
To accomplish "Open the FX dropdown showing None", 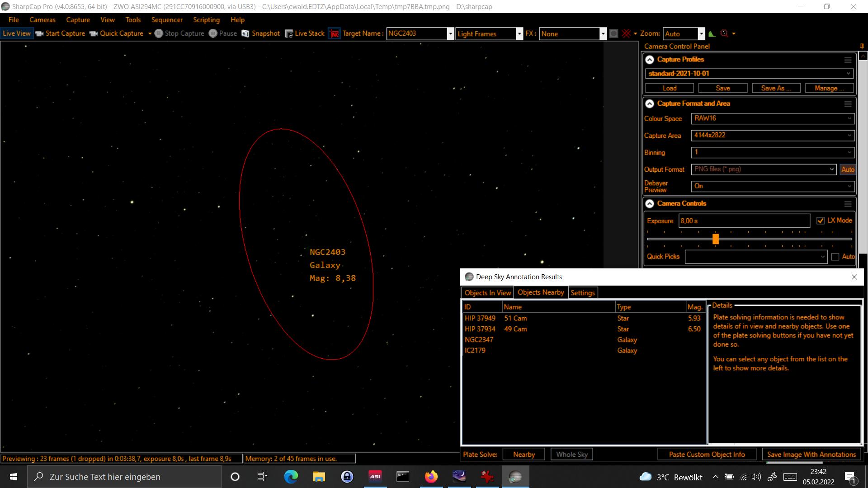I will coord(603,34).
